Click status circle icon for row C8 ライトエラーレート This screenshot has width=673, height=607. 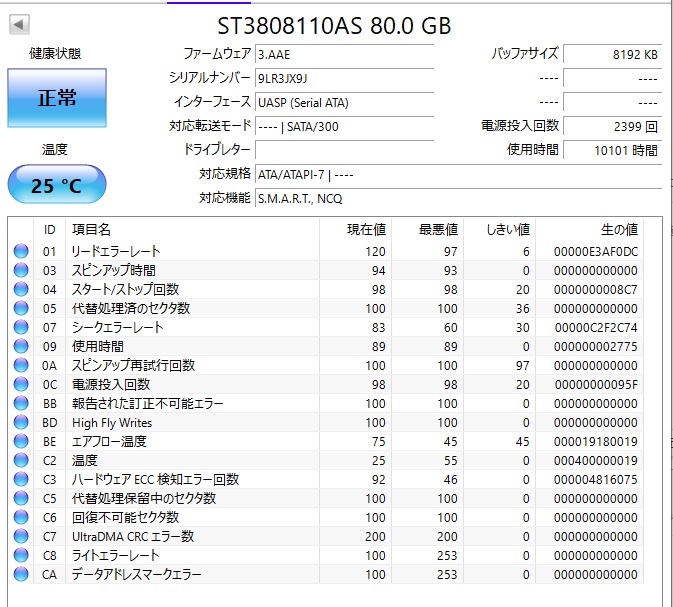pyautogui.click(x=21, y=555)
